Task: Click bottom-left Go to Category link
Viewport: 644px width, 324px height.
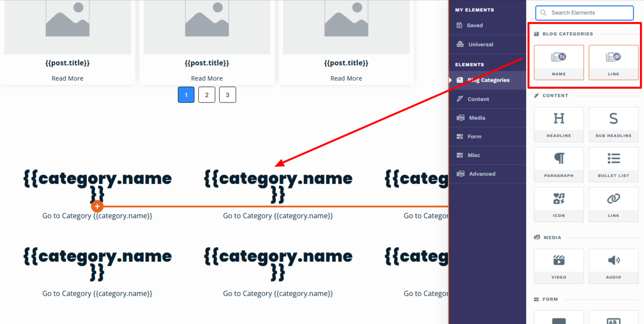Action: click(x=97, y=294)
